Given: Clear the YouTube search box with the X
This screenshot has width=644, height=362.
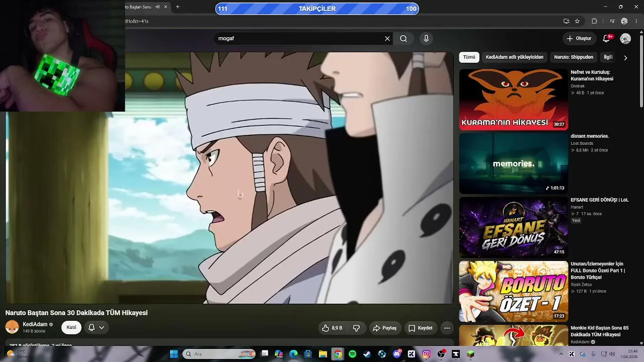Looking at the screenshot, I should [387, 39].
